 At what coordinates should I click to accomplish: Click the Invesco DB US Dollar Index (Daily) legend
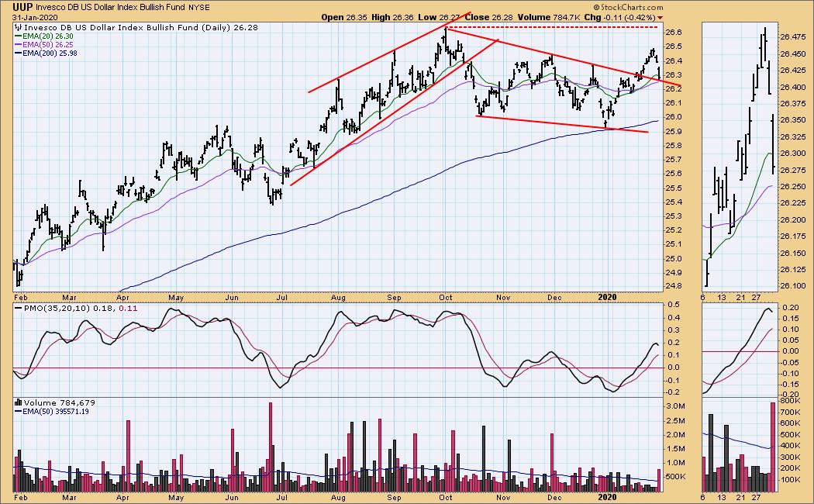[x=141, y=27]
